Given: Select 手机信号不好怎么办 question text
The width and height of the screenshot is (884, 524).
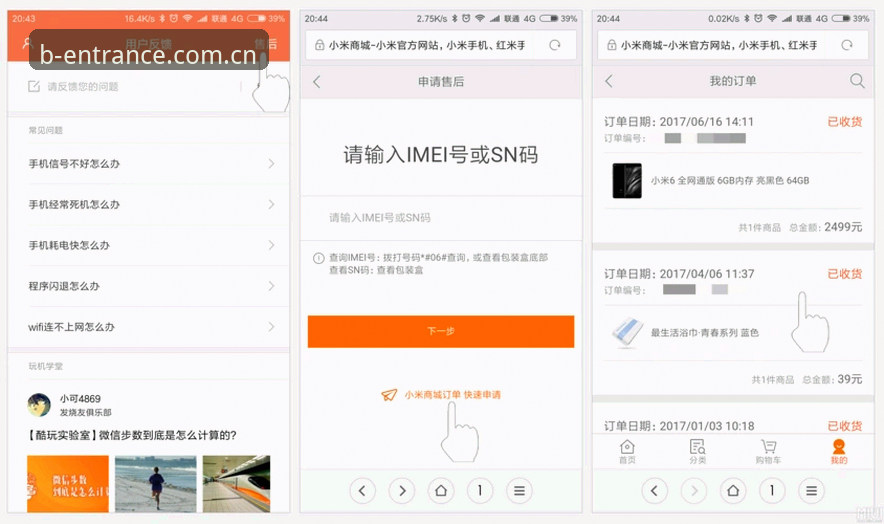Looking at the screenshot, I should click(x=74, y=164).
